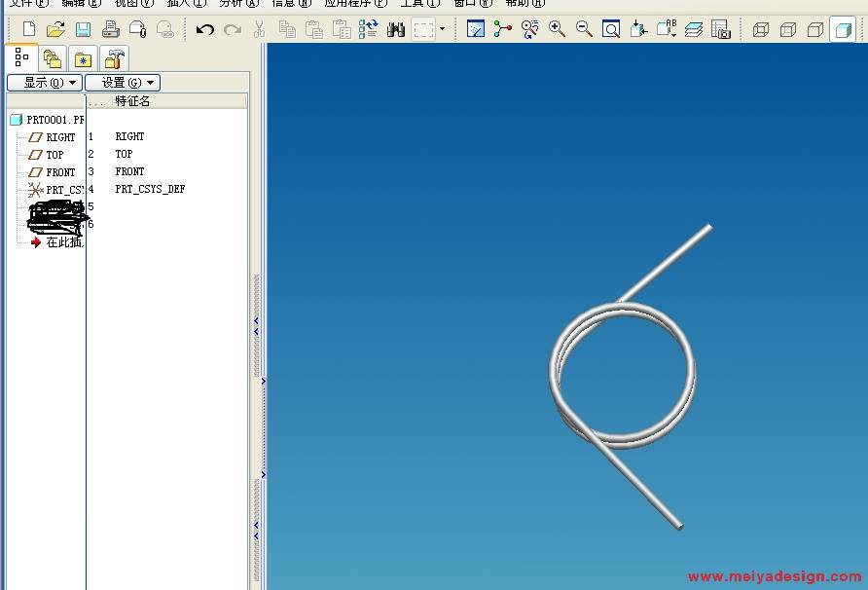Image resolution: width=868 pixels, height=590 pixels.
Task: Switch to the Favorites tab
Action: tap(84, 59)
